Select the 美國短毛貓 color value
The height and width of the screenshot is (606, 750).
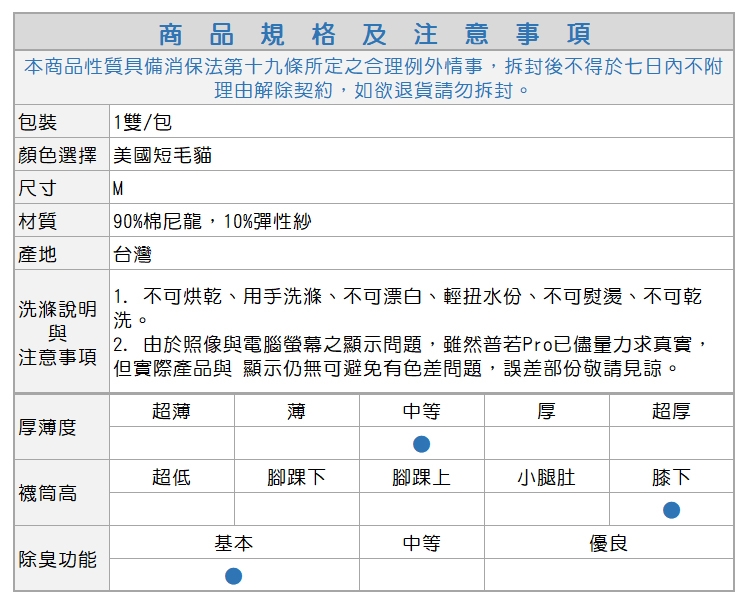[x=163, y=155]
